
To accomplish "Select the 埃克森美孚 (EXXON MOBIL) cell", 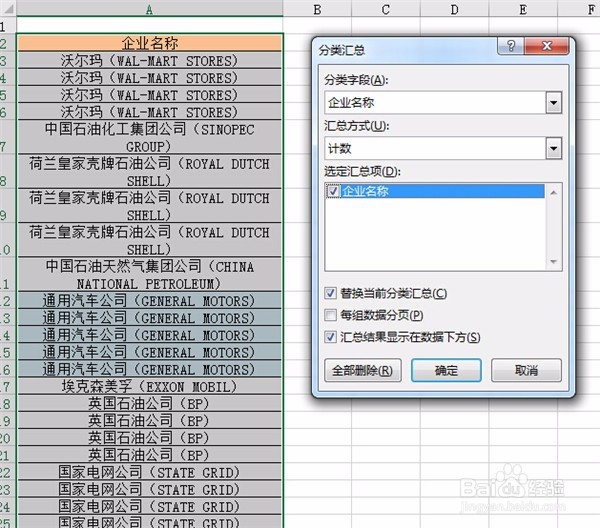I will click(150, 386).
